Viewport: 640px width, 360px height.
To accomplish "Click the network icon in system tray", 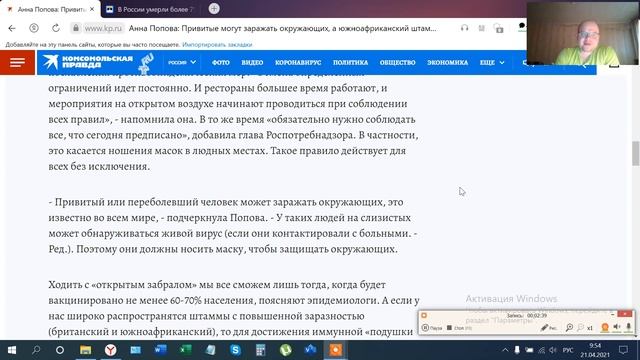I will pos(541,350).
